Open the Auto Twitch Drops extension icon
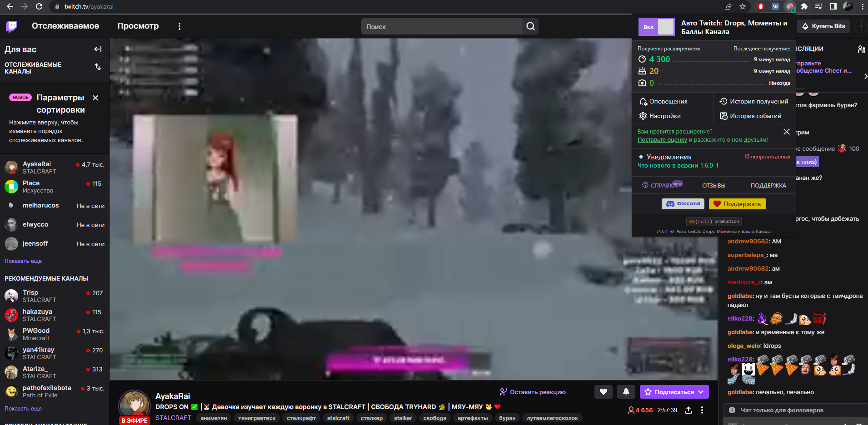The height and width of the screenshot is (425, 868). tap(790, 6)
